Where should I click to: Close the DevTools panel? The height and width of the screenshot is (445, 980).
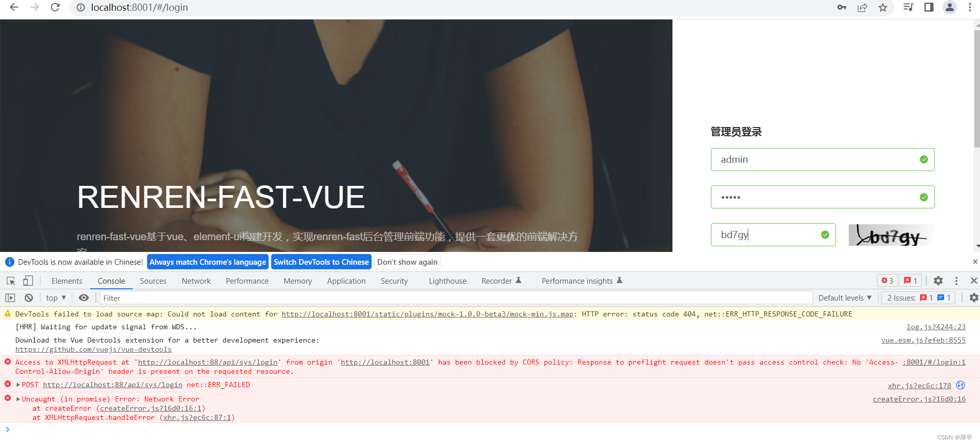(974, 281)
